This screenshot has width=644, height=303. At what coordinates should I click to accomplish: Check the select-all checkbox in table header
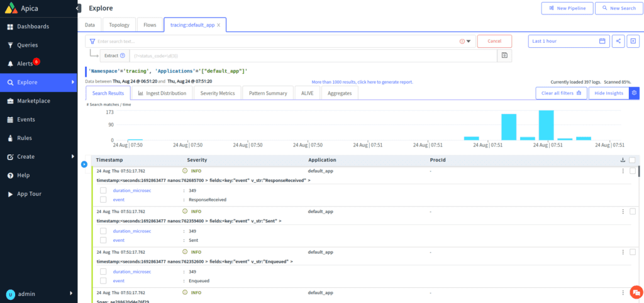pos(632,160)
